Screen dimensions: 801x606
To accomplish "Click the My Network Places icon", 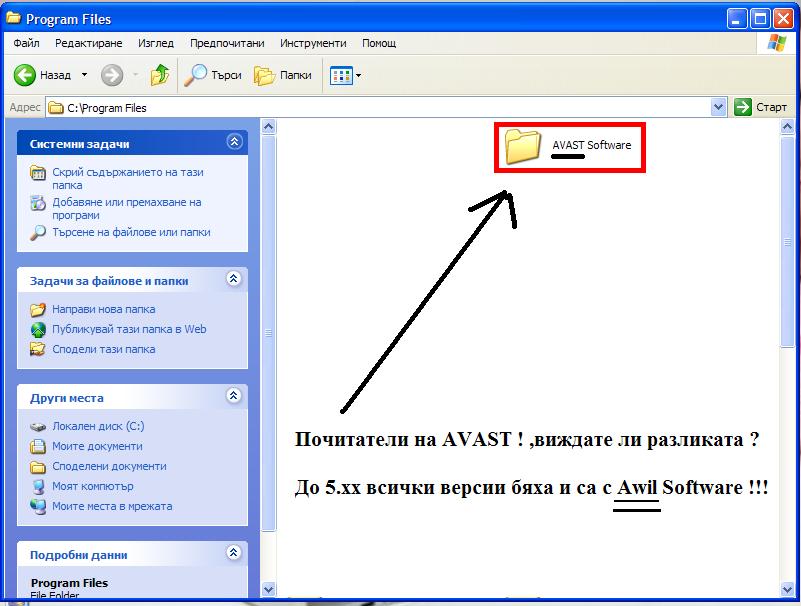I will click(37, 506).
